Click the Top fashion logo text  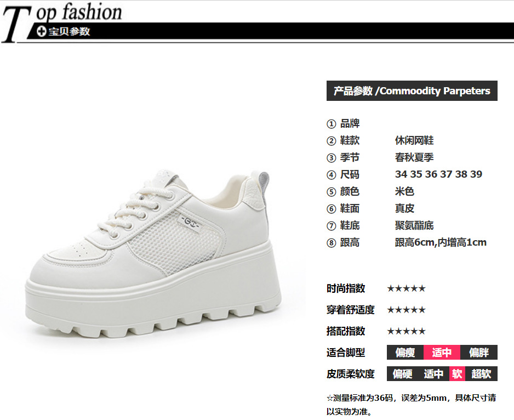pos(62,21)
